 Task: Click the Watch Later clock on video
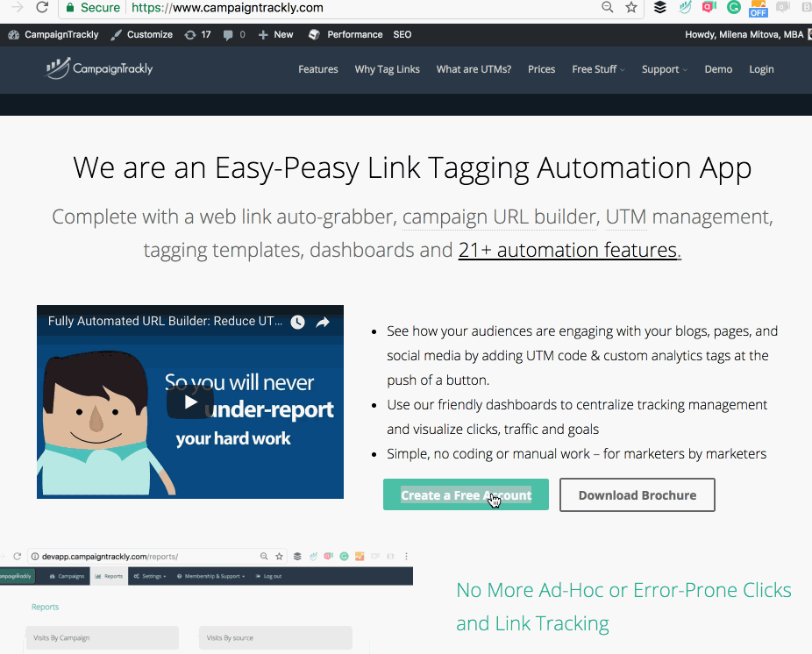click(x=298, y=322)
